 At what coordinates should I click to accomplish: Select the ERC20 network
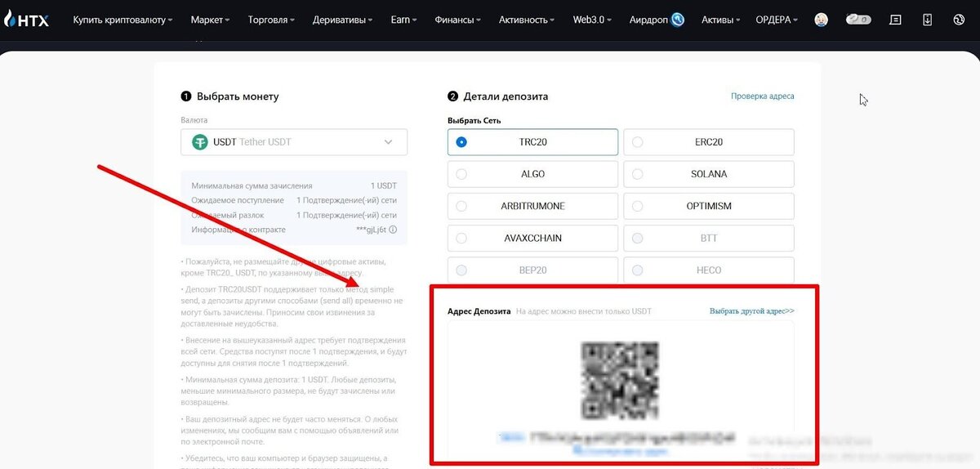click(x=709, y=142)
